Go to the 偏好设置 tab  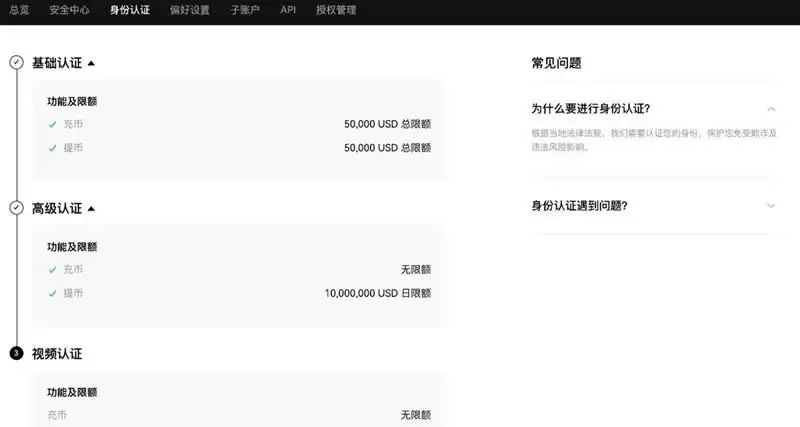190,10
